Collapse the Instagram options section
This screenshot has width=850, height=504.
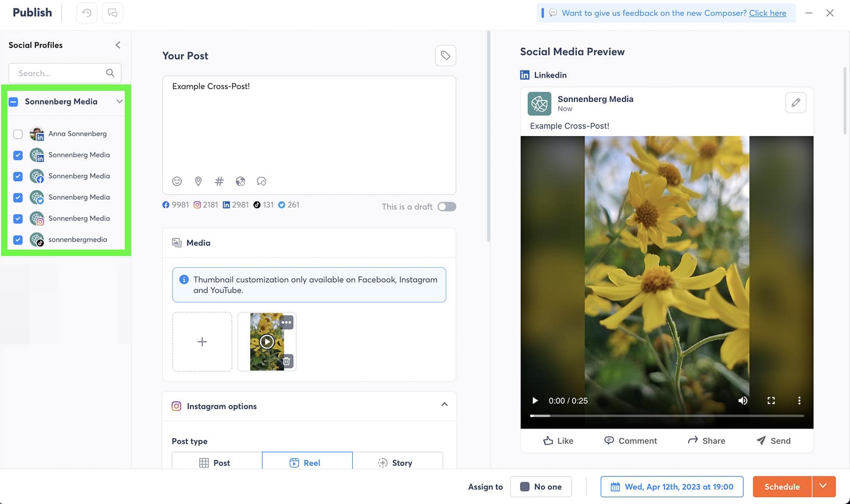pos(444,405)
